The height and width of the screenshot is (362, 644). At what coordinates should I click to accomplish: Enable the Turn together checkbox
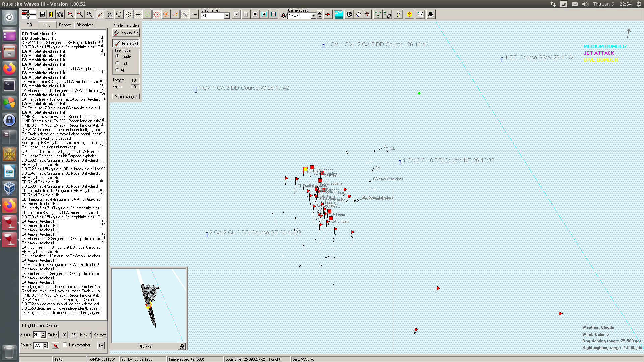[x=65, y=345]
